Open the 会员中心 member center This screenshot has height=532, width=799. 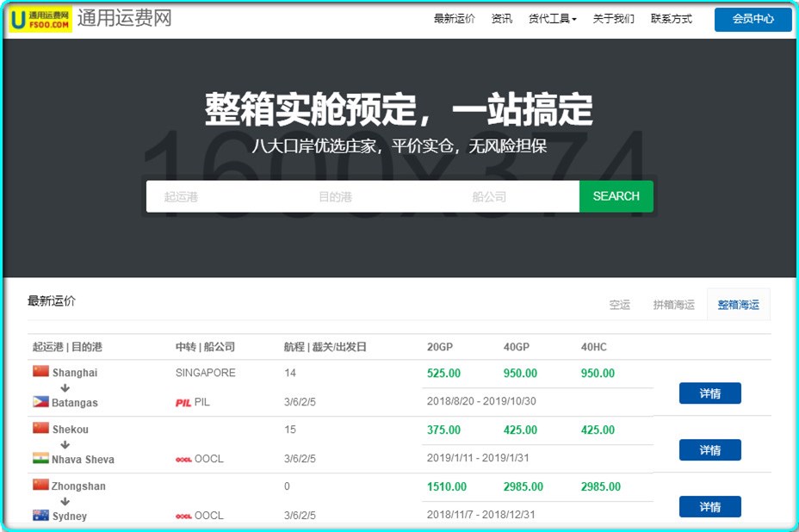click(x=753, y=19)
